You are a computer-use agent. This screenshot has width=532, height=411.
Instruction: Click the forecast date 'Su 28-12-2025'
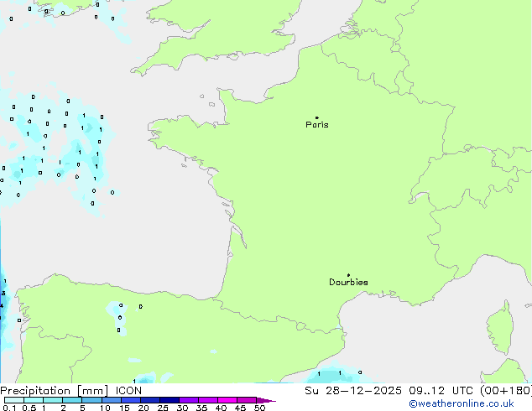point(353,391)
